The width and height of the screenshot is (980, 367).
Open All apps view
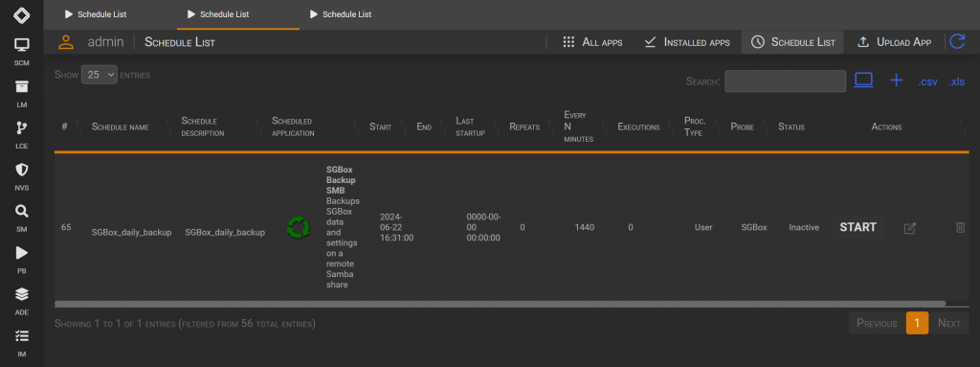591,42
